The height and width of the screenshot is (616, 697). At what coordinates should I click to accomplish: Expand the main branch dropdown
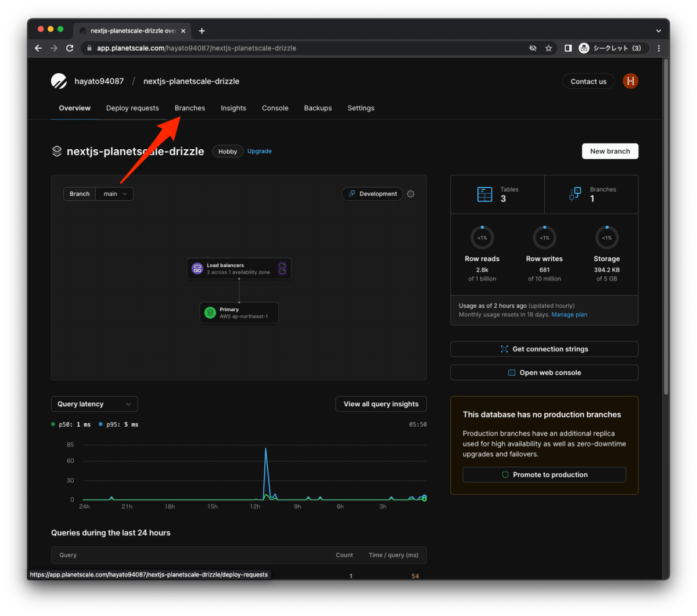click(x=115, y=194)
